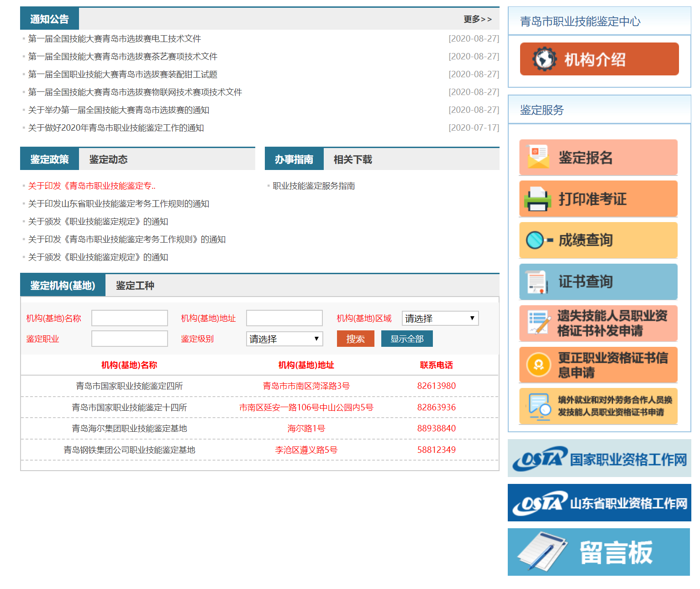Open the 职业技能鉴定服务指南 link
Screen dimensions: 700x589
pyautogui.click(x=314, y=186)
